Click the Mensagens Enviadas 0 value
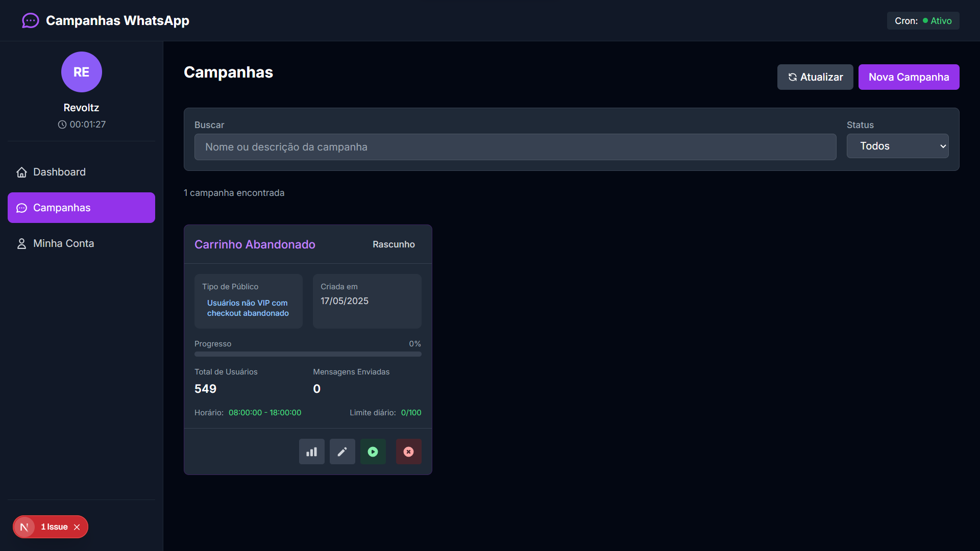Screen dimensions: 980x551 [317, 389]
